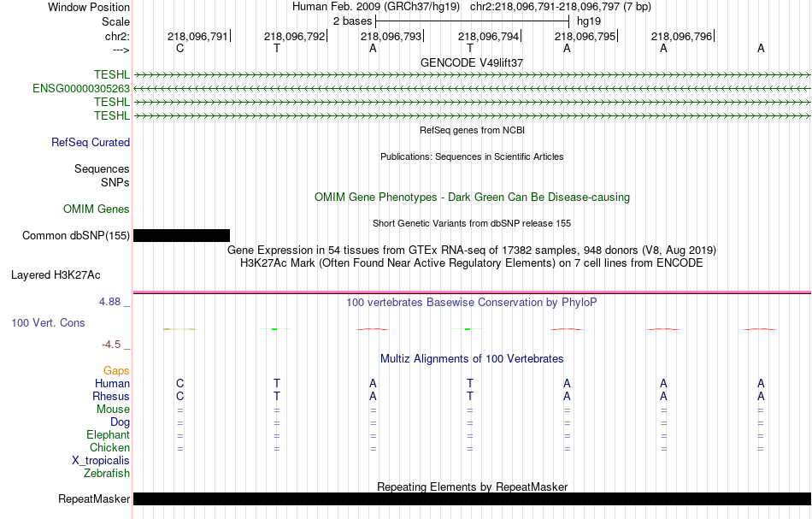812x519 pixels.
Task: Click the ENSG00000305263 gene label
Action: (81, 89)
